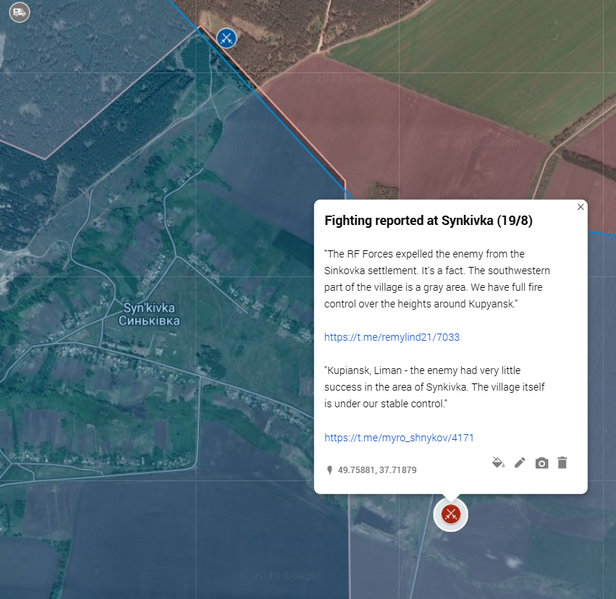
Task: Click the Synkivka village map label
Action: (x=149, y=314)
